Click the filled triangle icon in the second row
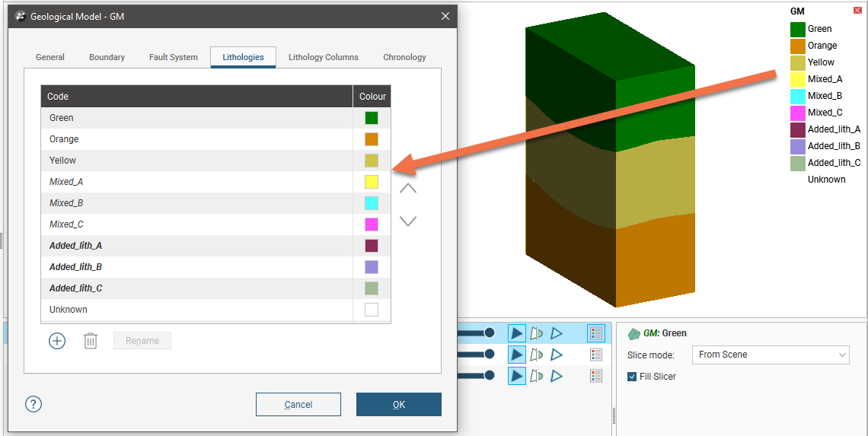 517,355
